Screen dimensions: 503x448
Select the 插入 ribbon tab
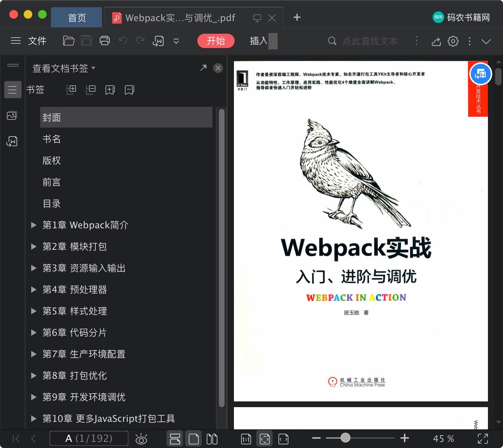click(x=259, y=41)
